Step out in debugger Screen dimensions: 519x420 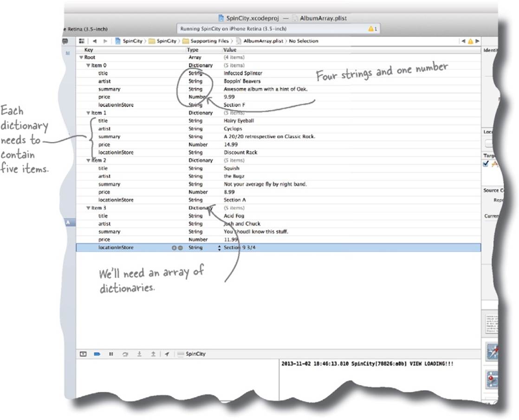coord(153,354)
